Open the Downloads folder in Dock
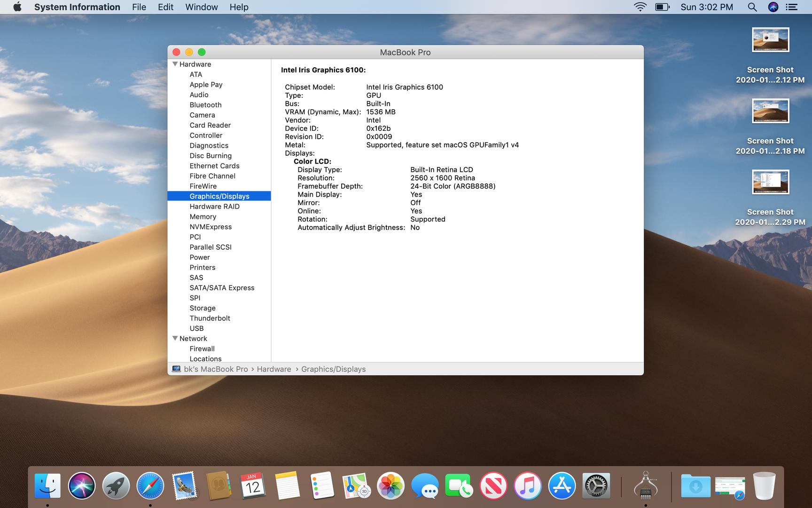 [x=695, y=486]
